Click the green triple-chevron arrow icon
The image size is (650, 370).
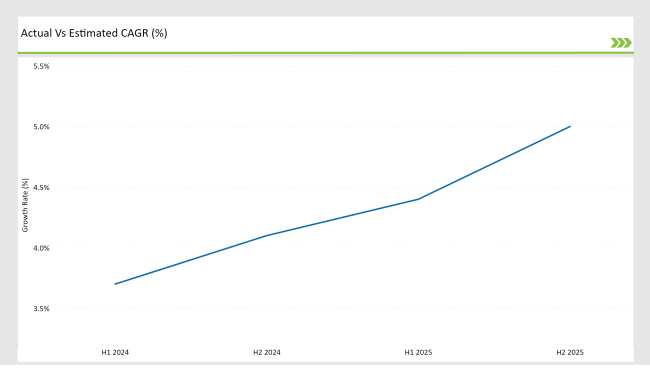click(x=621, y=43)
